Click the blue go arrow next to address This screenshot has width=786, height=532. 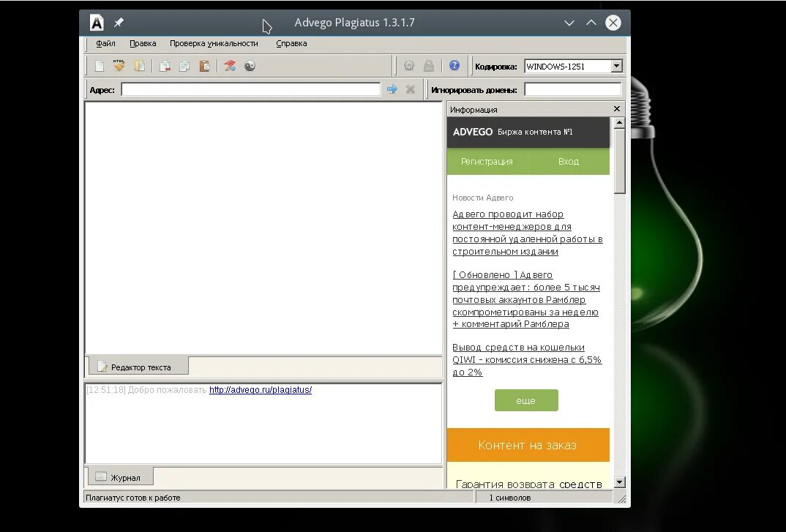coord(392,89)
